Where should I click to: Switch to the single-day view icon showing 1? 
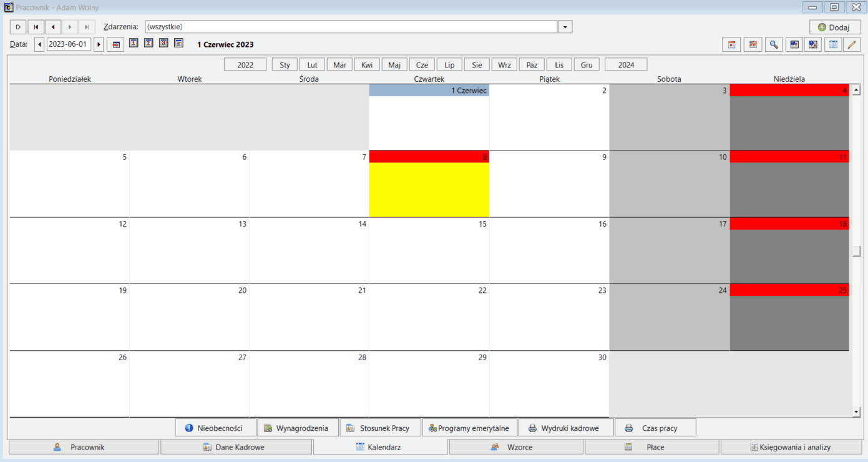click(x=134, y=43)
